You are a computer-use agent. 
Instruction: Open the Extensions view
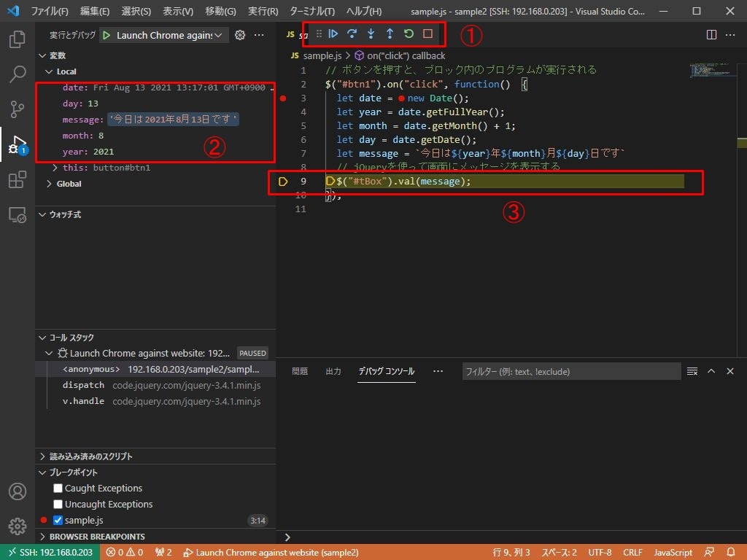(x=18, y=179)
